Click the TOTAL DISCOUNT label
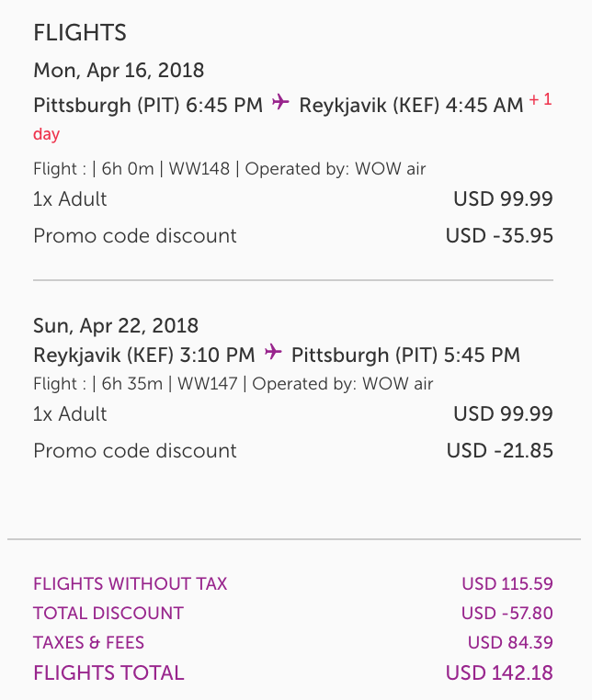The width and height of the screenshot is (592, 700). click(108, 614)
